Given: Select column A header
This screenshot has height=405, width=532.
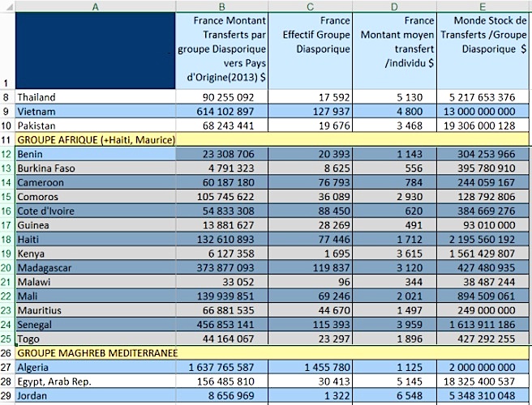Looking at the screenshot, I should pos(95,6).
